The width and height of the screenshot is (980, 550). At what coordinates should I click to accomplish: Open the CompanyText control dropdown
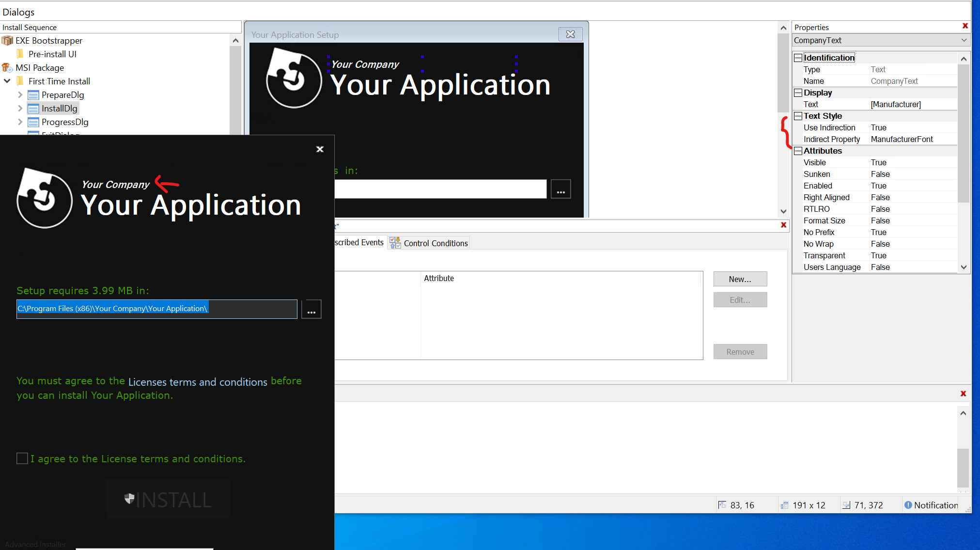tap(964, 40)
